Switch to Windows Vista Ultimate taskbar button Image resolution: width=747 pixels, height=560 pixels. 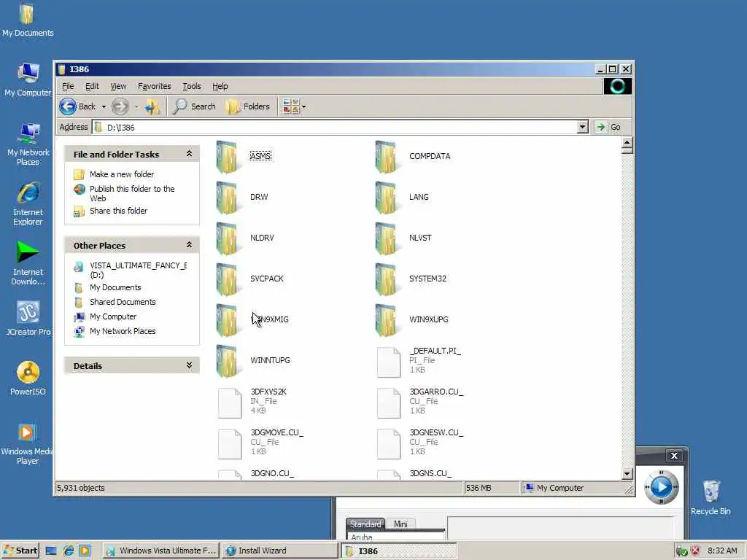point(160,551)
